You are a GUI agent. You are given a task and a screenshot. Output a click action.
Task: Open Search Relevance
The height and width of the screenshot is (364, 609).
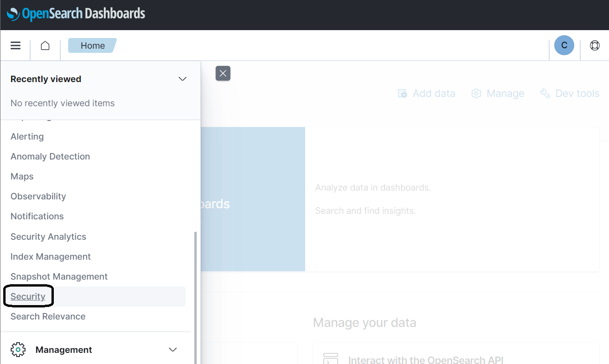(48, 316)
